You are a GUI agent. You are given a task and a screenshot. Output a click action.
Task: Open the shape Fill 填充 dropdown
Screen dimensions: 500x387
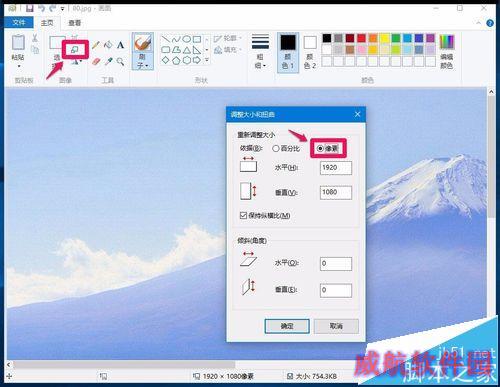click(x=228, y=50)
